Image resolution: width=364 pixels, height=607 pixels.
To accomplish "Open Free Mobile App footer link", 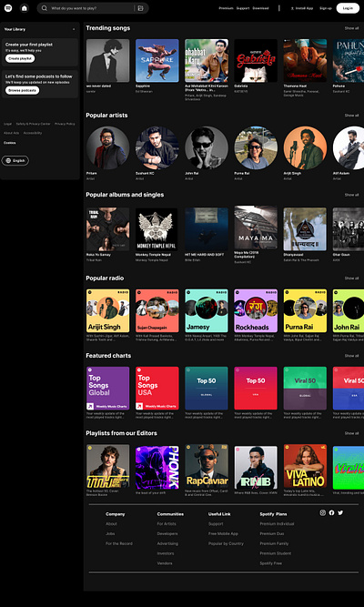I will [x=223, y=534].
